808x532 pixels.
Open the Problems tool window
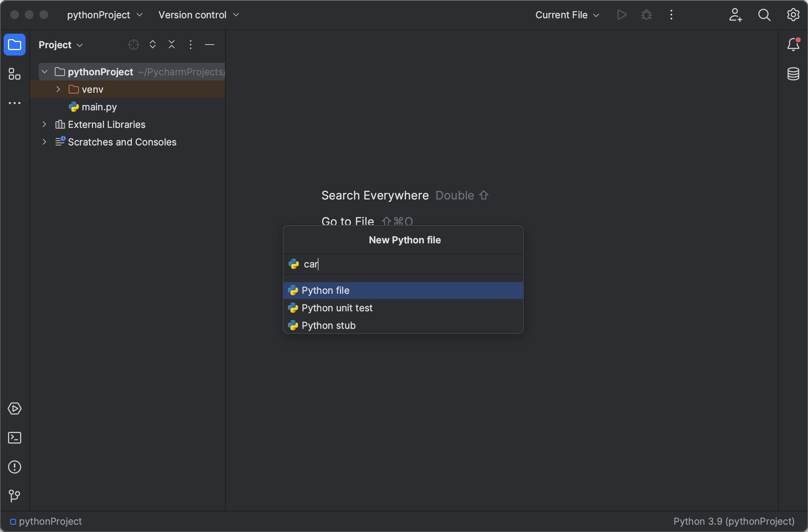pyautogui.click(x=15, y=467)
